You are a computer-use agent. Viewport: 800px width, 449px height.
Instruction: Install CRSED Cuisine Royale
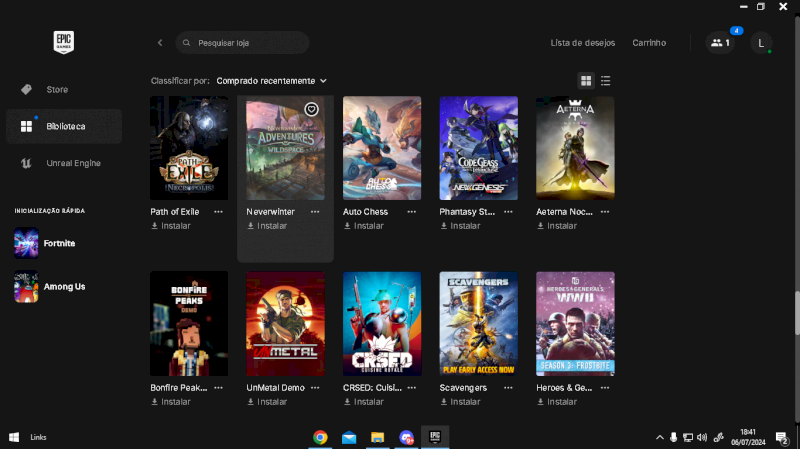coord(363,402)
